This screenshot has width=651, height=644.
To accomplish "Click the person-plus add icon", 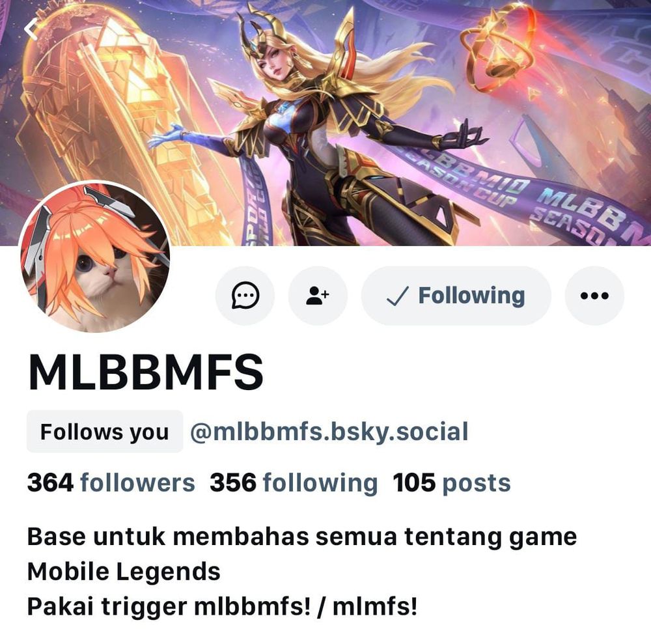I will [x=318, y=295].
